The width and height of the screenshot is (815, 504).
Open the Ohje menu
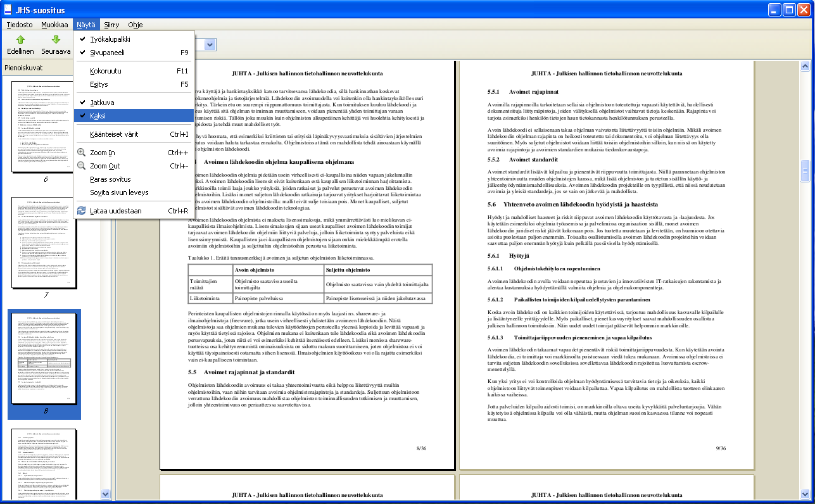(136, 25)
